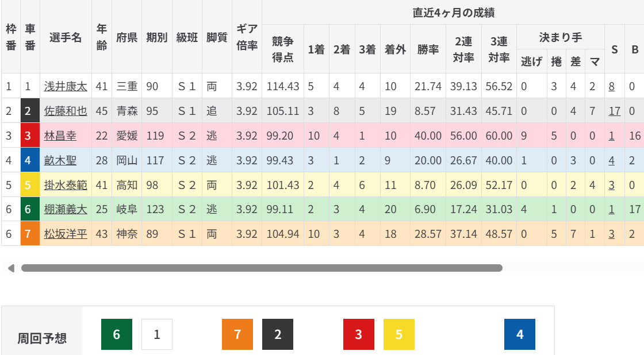Click the orange 7 badge in 周回予想 lineup
Screen dimensions: 644x355
click(x=237, y=334)
